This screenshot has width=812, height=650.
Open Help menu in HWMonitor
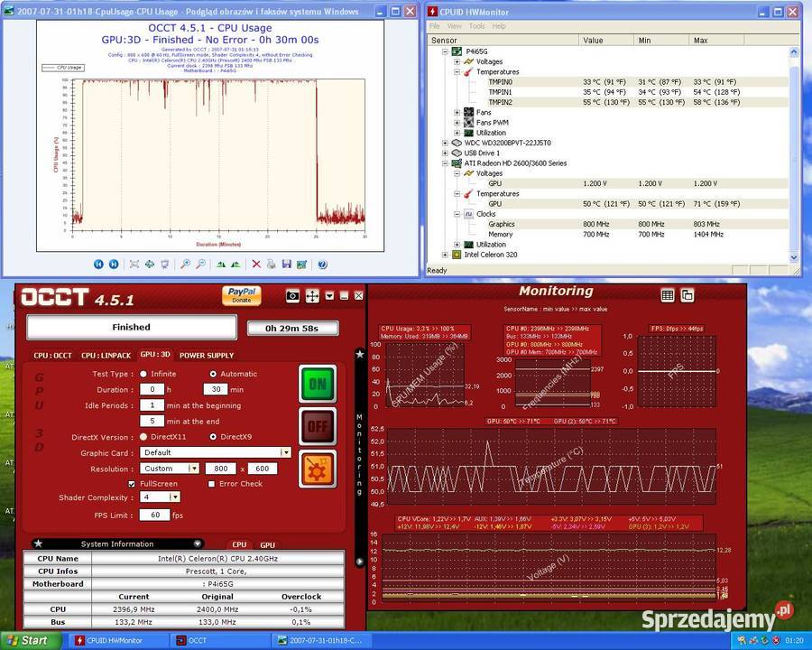click(x=499, y=26)
